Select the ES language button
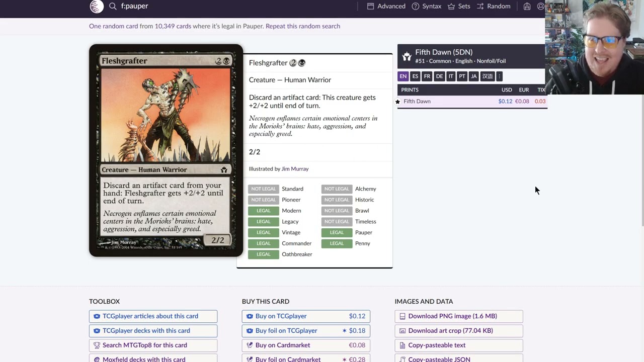644x362 pixels. point(415,76)
